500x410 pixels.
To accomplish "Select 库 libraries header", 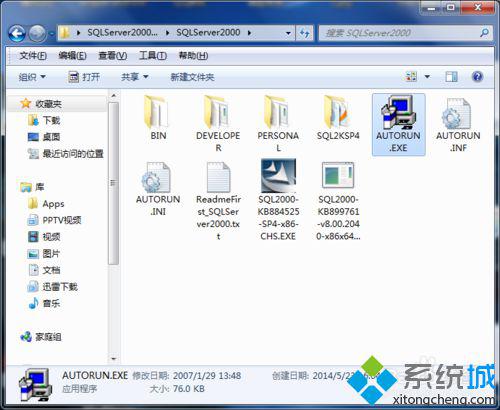I will pyautogui.click(x=32, y=187).
